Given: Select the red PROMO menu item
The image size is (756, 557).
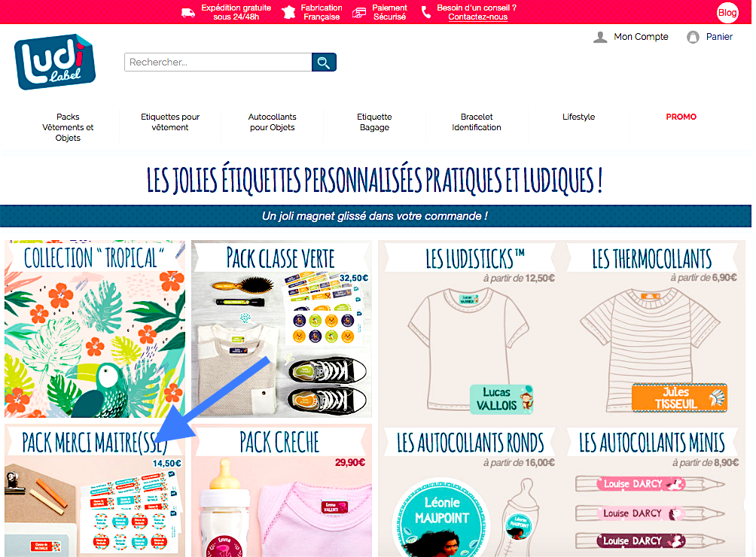Looking at the screenshot, I should pos(681,117).
